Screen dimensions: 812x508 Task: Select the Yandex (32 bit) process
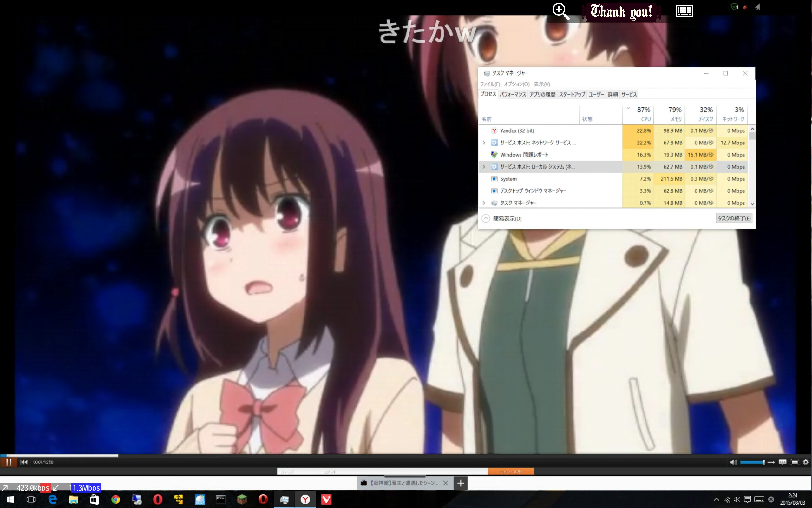(x=613, y=131)
